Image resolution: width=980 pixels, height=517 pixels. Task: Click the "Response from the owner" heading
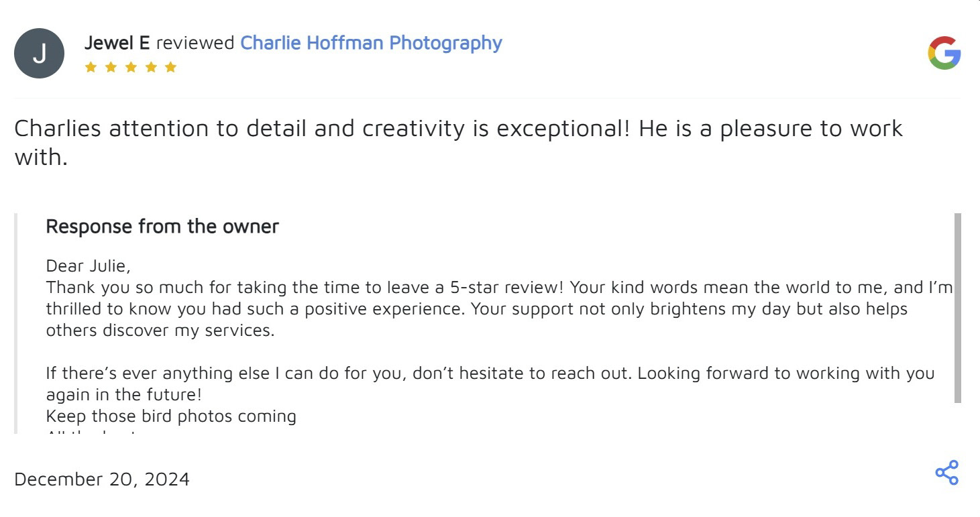[x=162, y=227]
